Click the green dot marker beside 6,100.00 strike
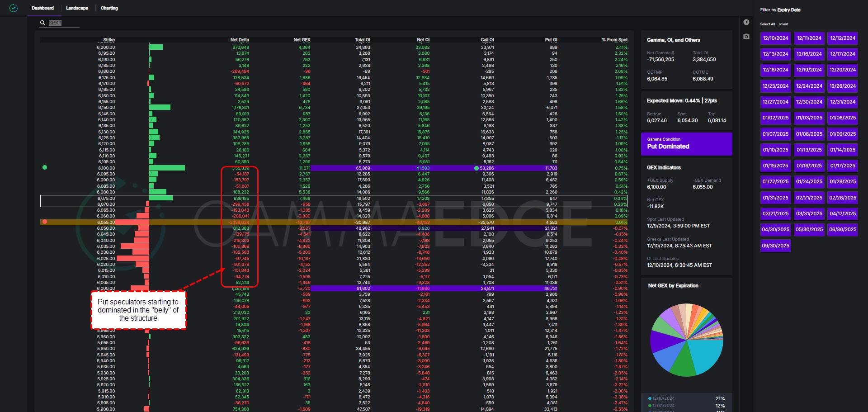This screenshot has width=868, height=412. 45,167
